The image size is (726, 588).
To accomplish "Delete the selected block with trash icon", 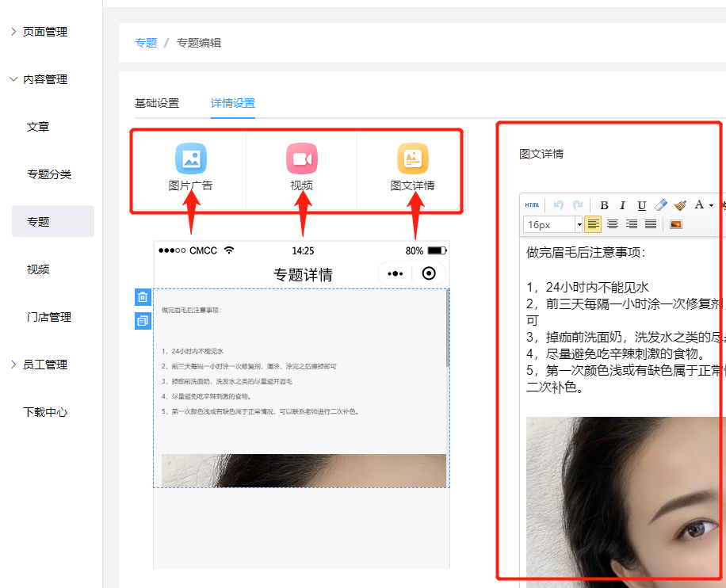I will pyautogui.click(x=143, y=297).
